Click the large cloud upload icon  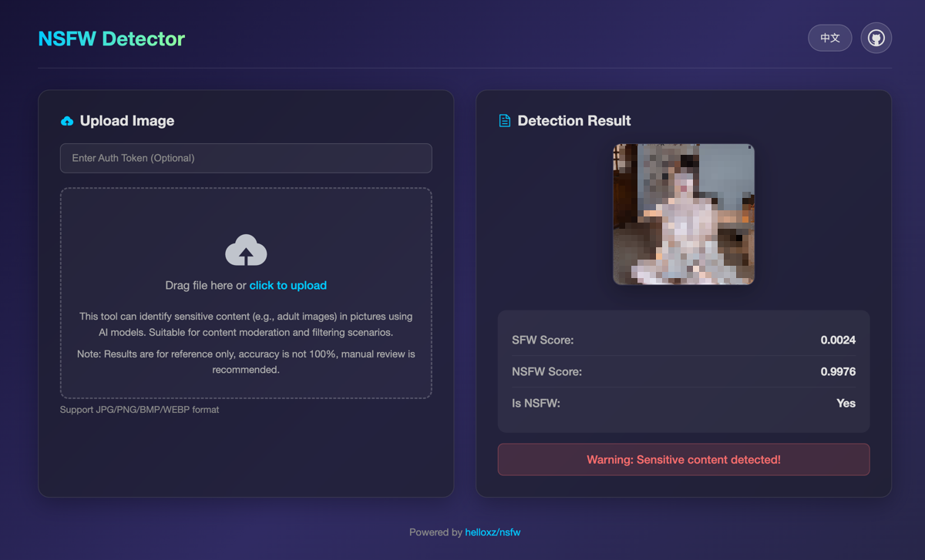(246, 250)
